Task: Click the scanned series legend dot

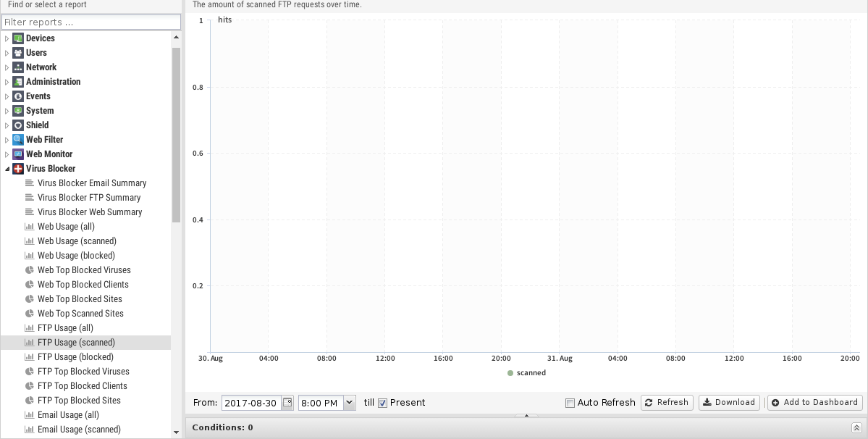Action: click(x=510, y=373)
